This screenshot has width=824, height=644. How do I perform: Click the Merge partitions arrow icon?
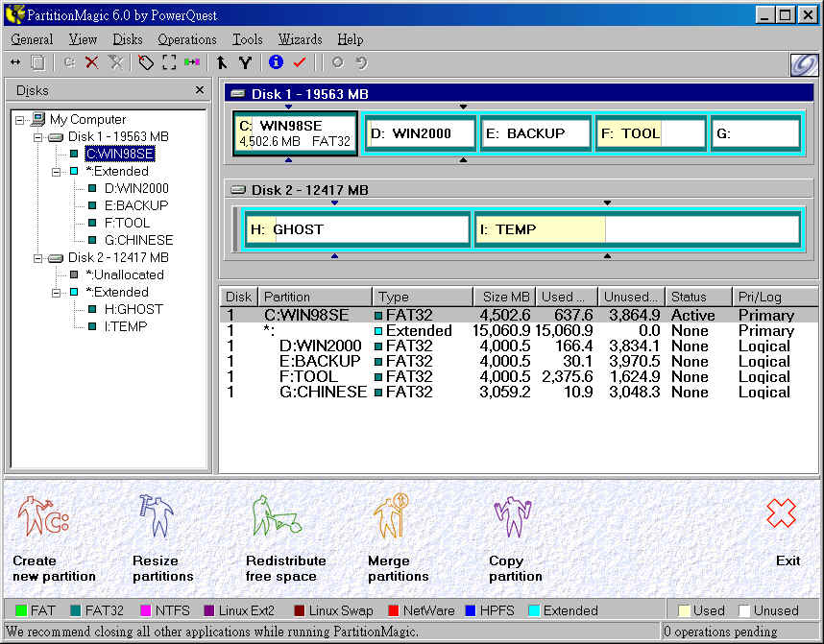tap(222, 62)
